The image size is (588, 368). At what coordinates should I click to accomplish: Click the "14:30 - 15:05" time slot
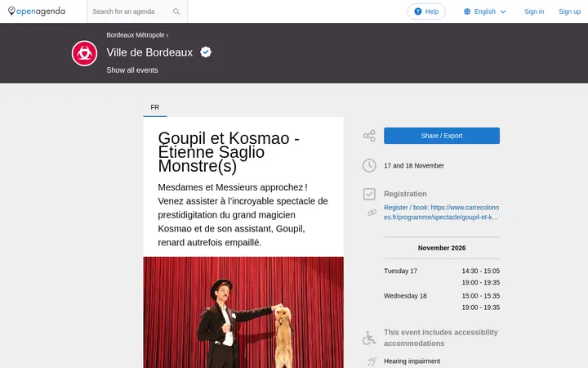(480, 271)
